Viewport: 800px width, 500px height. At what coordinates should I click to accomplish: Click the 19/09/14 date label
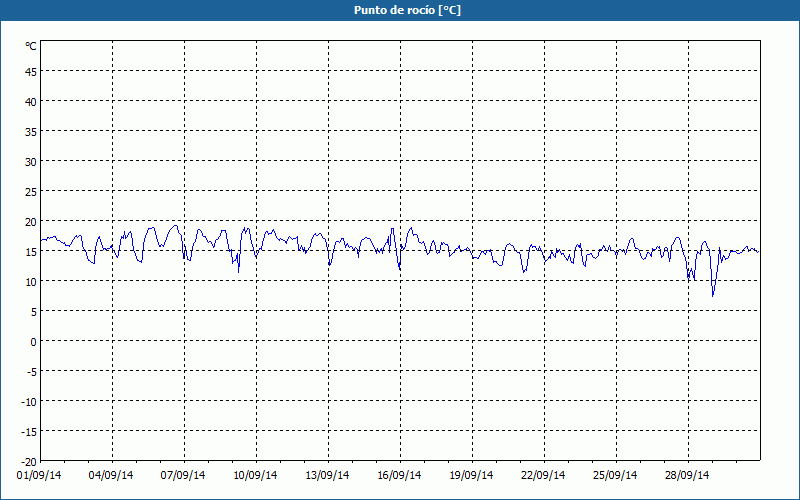(471, 475)
